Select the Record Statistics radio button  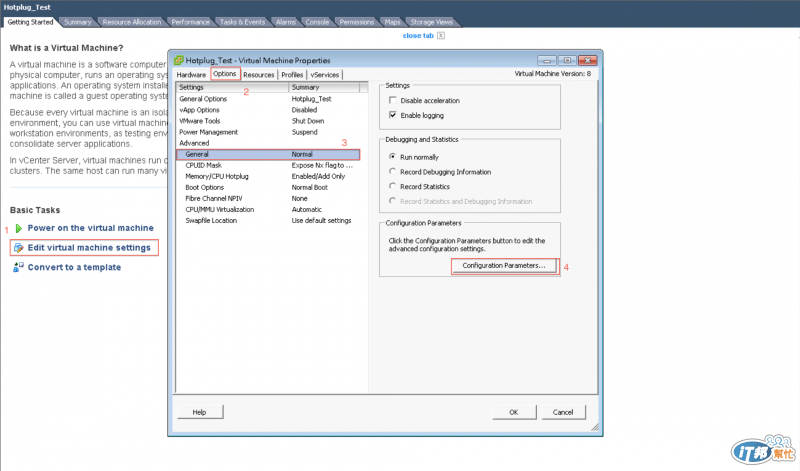[392, 186]
